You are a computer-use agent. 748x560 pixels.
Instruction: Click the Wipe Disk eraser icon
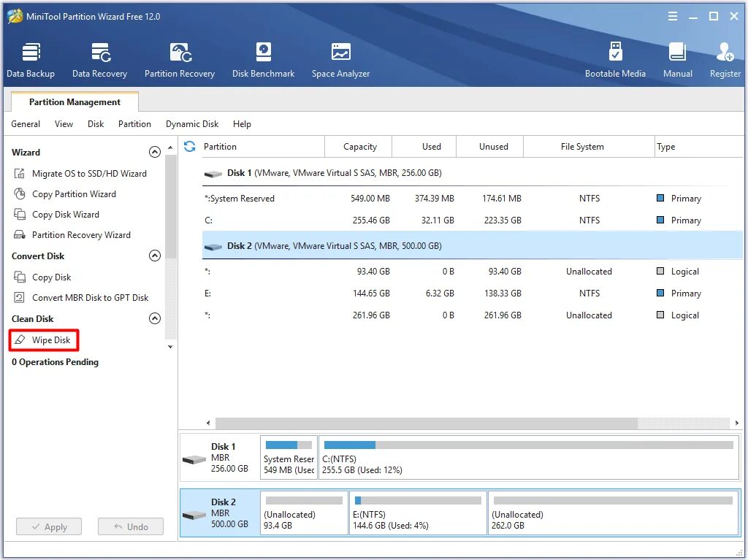pyautogui.click(x=20, y=340)
